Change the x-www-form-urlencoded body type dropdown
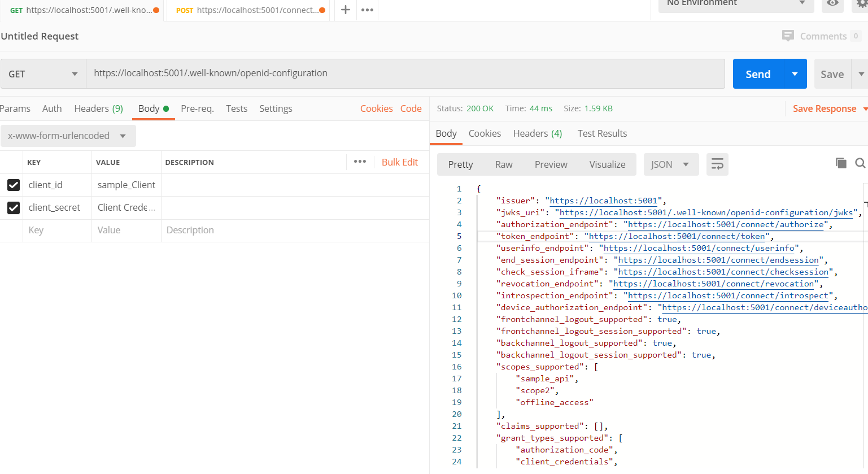This screenshot has height=474, width=868. click(68, 136)
